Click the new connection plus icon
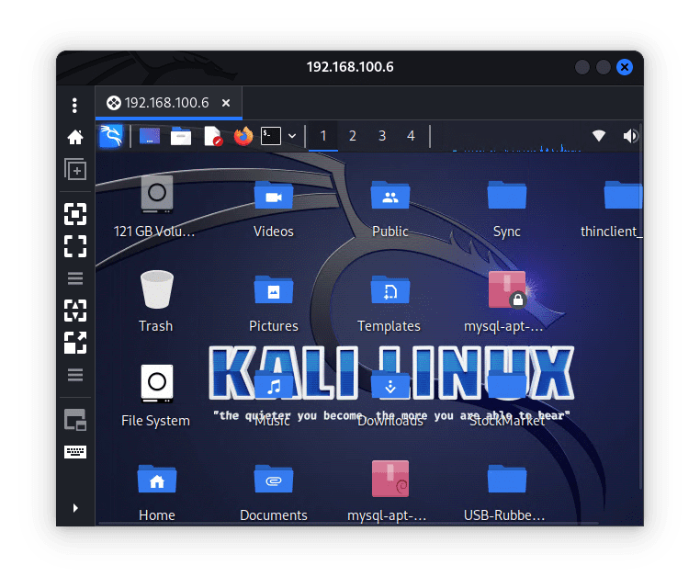This screenshot has width=700, height=588. [75, 169]
